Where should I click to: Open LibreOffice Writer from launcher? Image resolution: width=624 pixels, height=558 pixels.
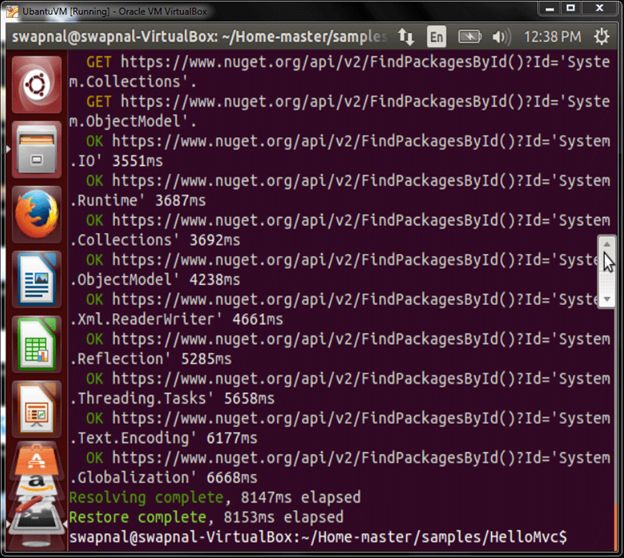click(37, 279)
